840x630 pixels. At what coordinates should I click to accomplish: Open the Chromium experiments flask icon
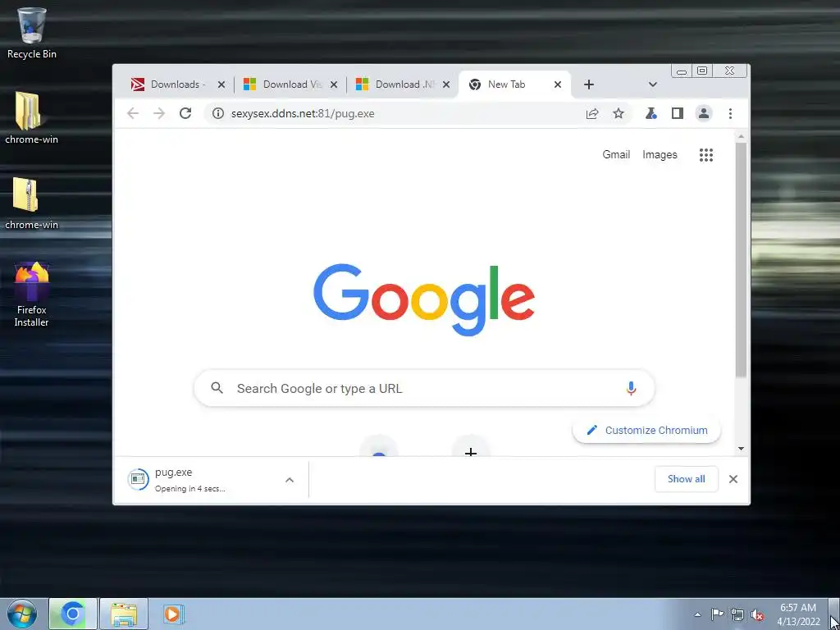(x=651, y=113)
